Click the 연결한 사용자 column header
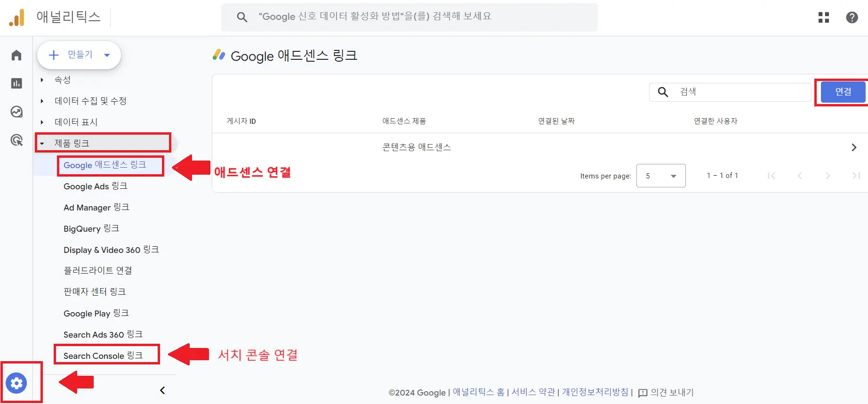Viewport: 868px width, 404px height. point(715,121)
